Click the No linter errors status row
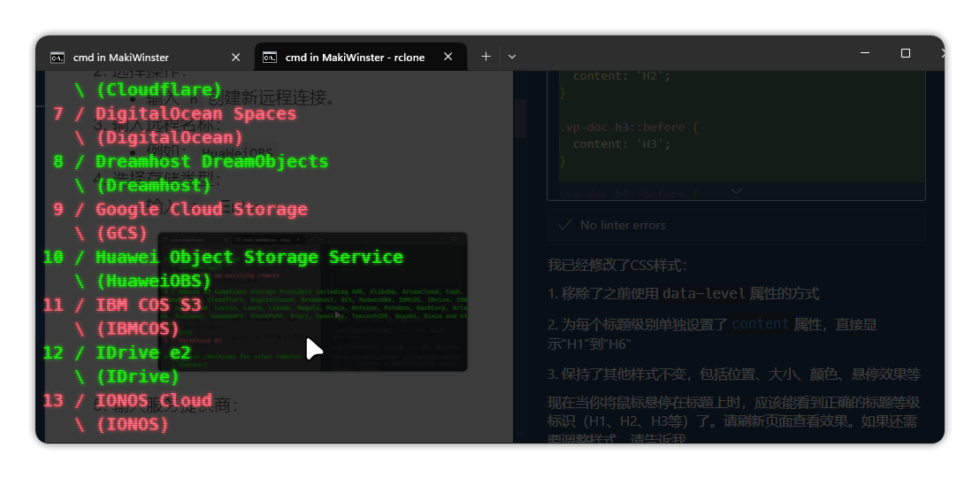The image size is (980, 479). (x=736, y=225)
